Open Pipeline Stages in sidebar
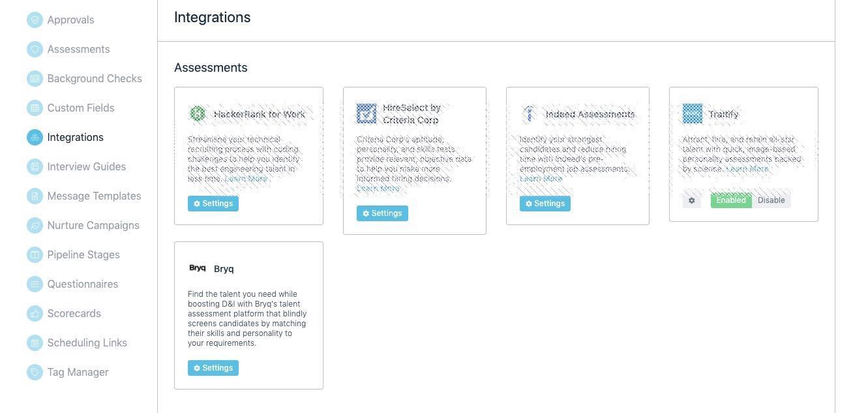The height and width of the screenshot is (413, 868). pyautogui.click(x=83, y=255)
